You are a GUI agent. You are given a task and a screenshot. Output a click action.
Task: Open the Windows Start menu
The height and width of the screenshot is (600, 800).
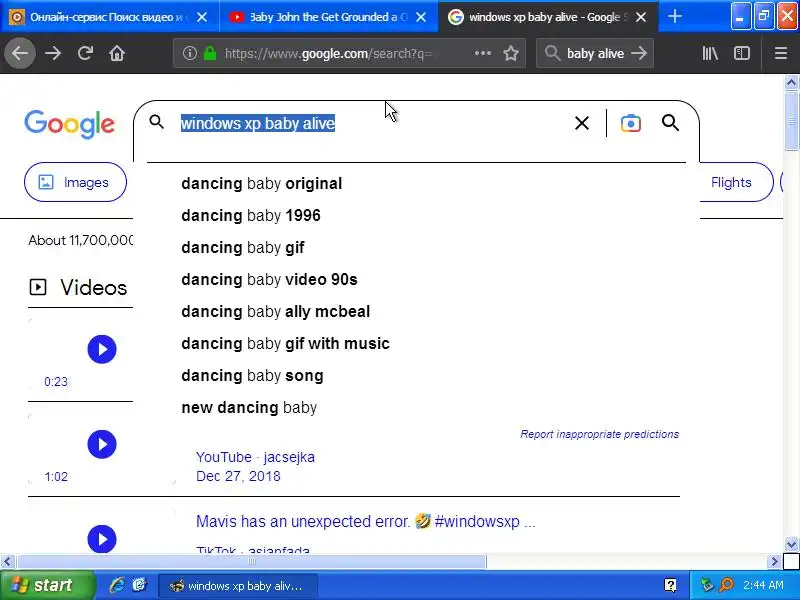click(46, 585)
